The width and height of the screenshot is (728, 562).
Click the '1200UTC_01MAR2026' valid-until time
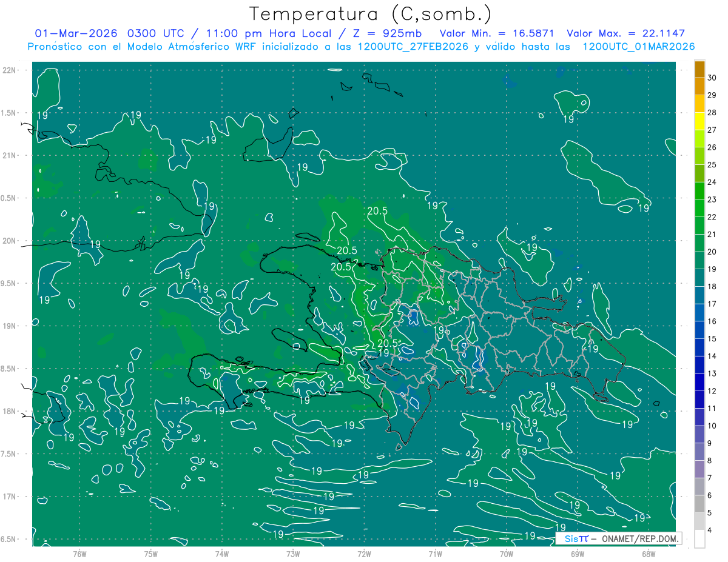638,47
